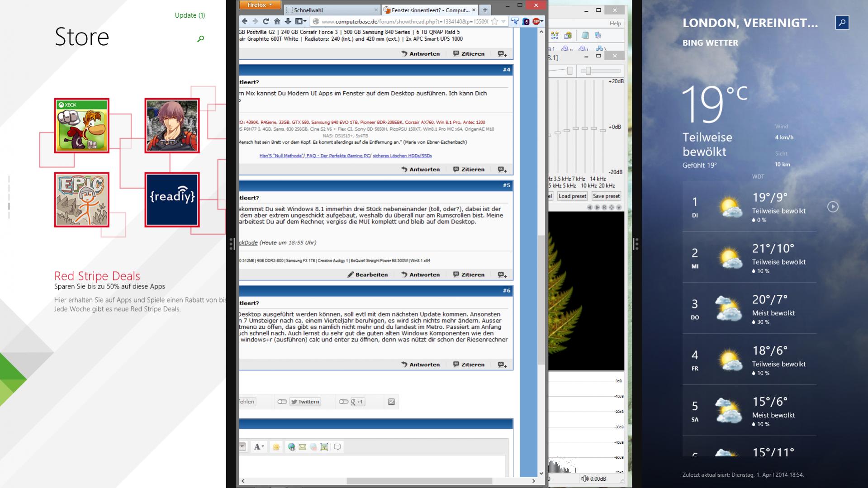
Task: Insert a smiley in the reply editor
Action: pyautogui.click(x=276, y=447)
